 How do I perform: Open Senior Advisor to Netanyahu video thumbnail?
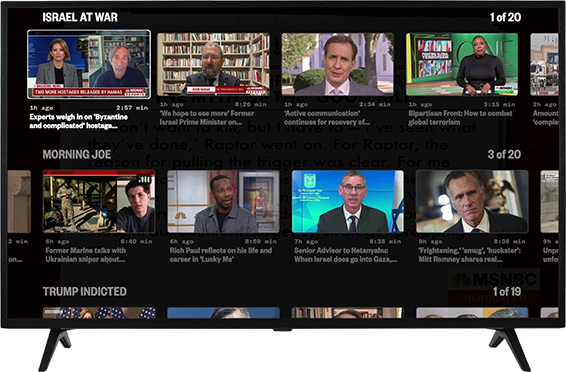[x=348, y=201]
